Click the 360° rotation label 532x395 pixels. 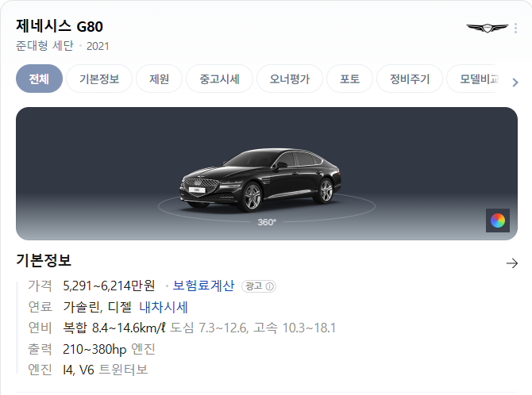pos(267,222)
